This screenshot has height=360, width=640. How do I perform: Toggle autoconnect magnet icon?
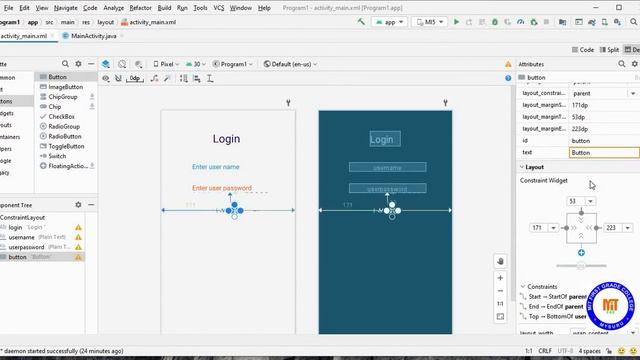click(x=118, y=78)
